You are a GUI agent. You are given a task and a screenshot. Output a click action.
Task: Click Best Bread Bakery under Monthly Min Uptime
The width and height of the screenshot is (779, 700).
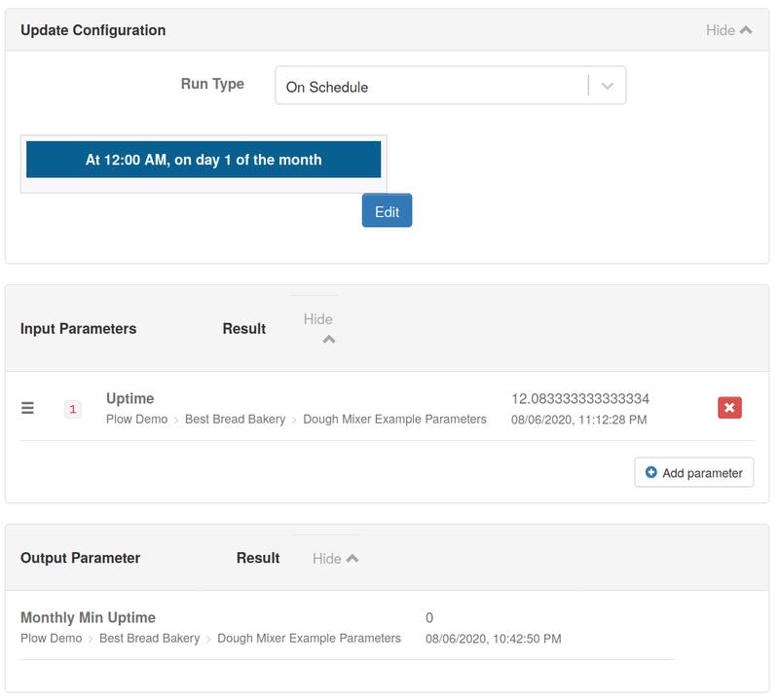(150, 639)
